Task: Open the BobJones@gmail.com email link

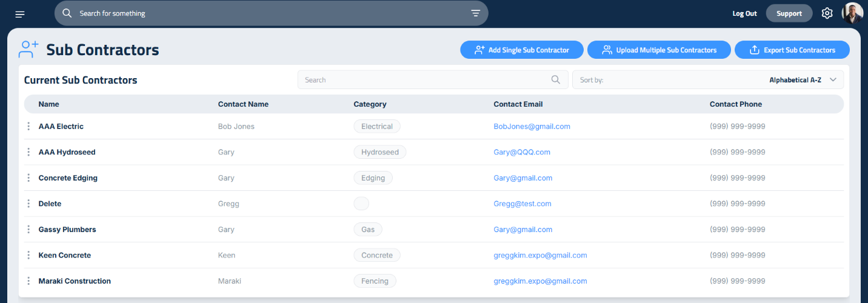Action: pyautogui.click(x=532, y=127)
